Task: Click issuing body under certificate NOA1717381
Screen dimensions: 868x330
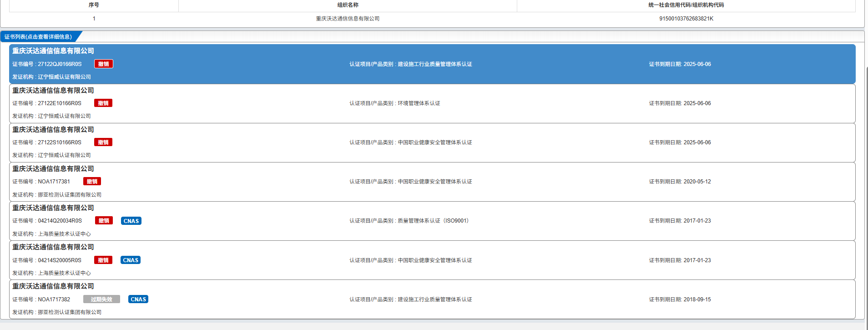Action: coord(70,195)
